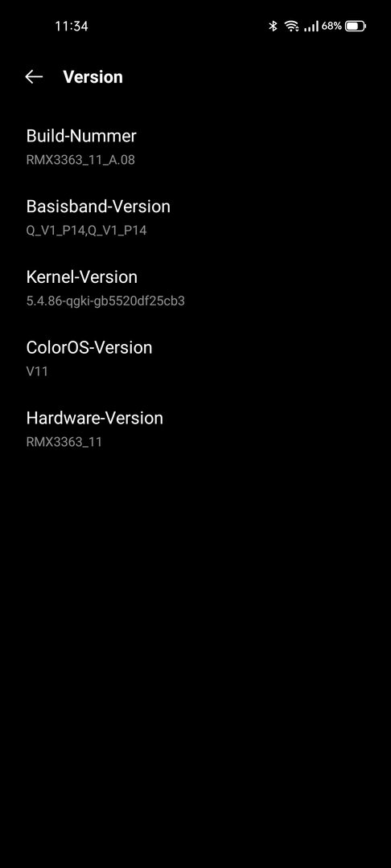Tap hardware value RMX3363_11

tap(64, 442)
